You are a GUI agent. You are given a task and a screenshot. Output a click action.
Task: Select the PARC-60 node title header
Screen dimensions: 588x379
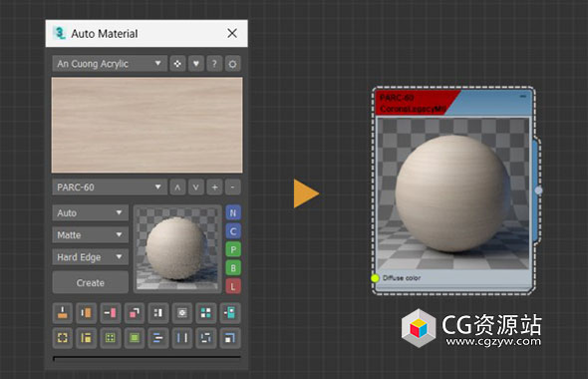point(453,103)
